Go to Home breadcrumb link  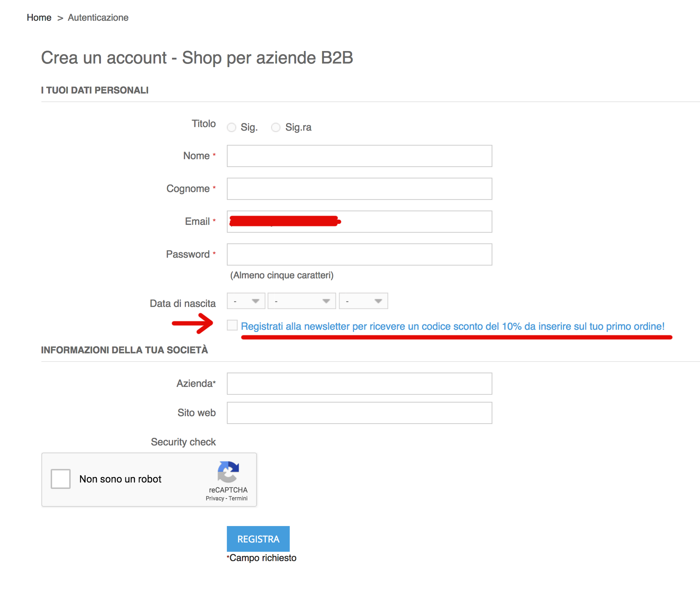pyautogui.click(x=39, y=18)
